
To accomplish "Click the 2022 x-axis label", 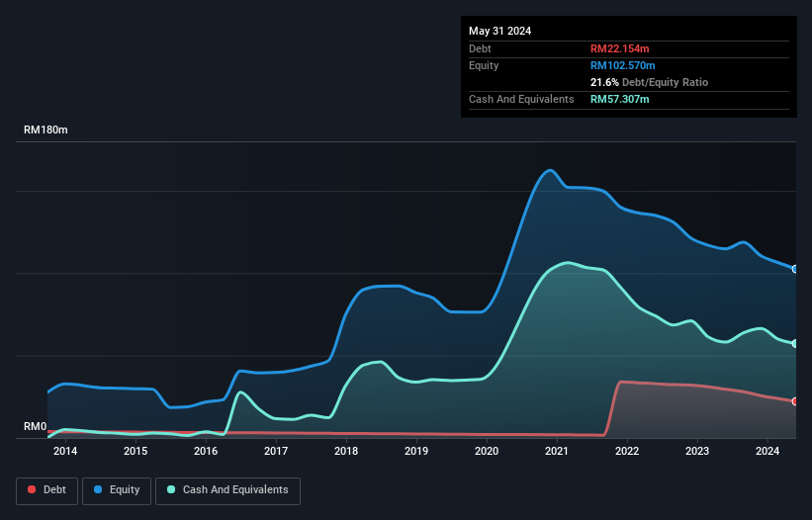I will pyautogui.click(x=627, y=451).
